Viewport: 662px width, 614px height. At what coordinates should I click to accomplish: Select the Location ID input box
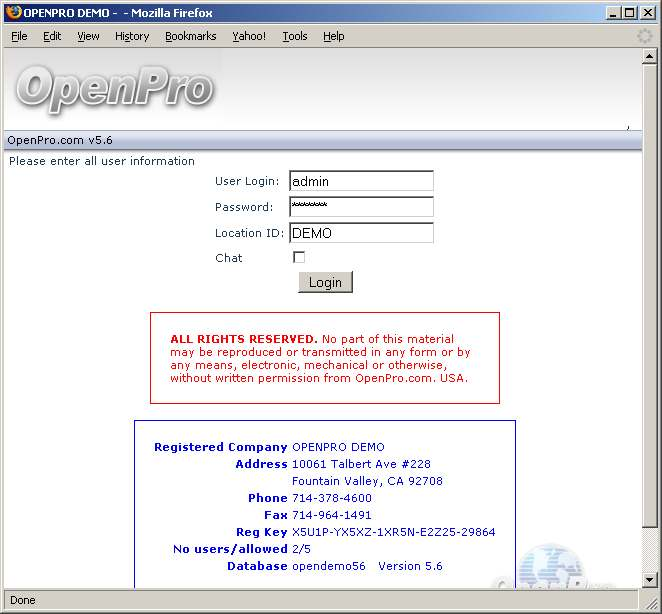[361, 233]
